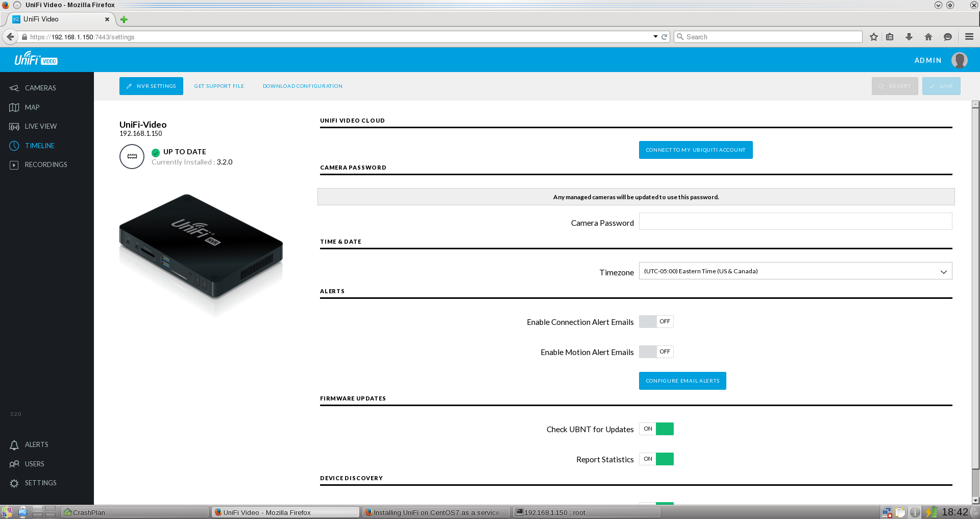This screenshot has height=519, width=980.
Task: Click the Firefox Search box
Action: (x=768, y=37)
